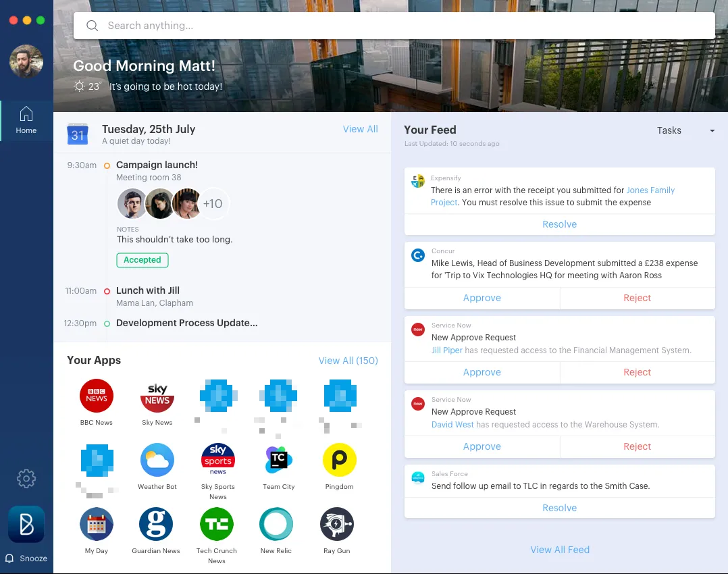Open the Ray Gun app
Viewport: 728px width, 574px height.
(336, 524)
